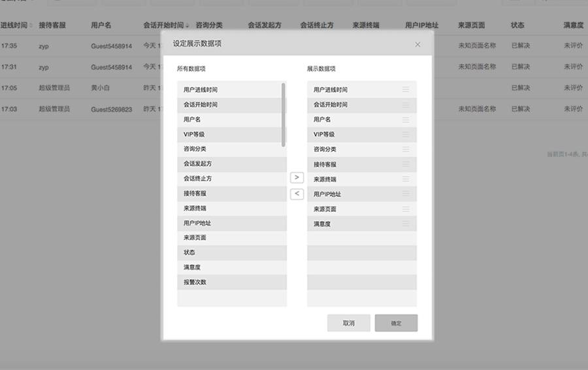588x370 pixels.
Task: Click drag handle of 来源终端 in display list
Action: click(x=405, y=179)
